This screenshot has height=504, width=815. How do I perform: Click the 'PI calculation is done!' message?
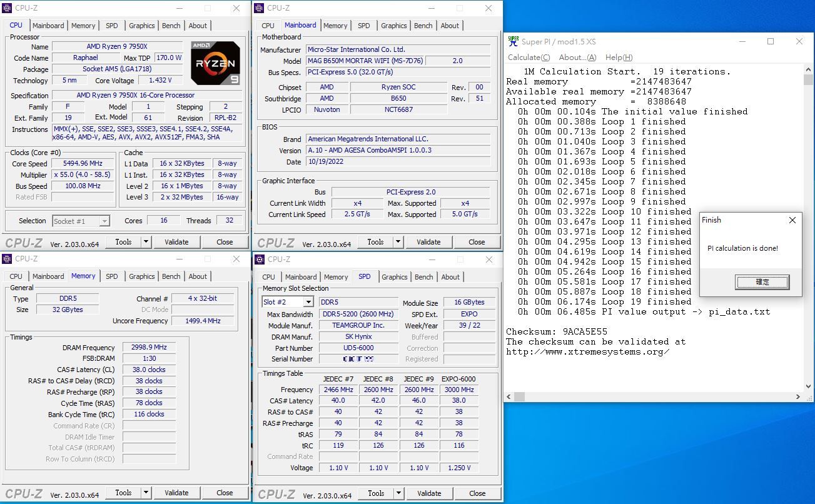click(742, 248)
